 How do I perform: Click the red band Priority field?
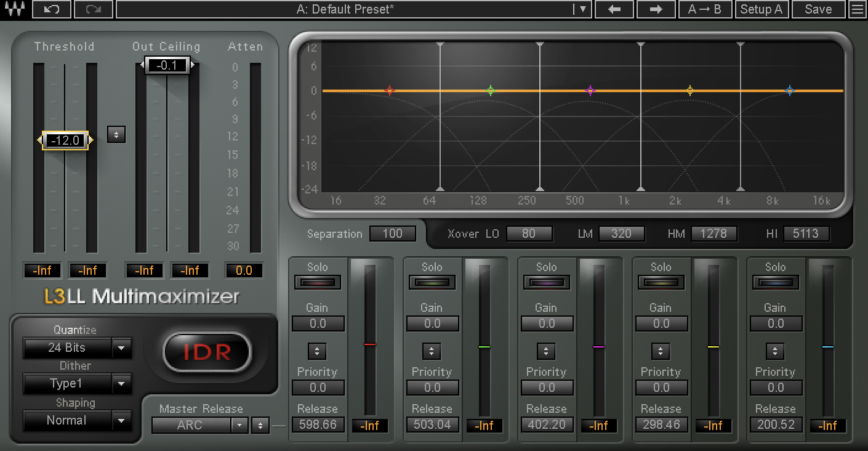[318, 388]
